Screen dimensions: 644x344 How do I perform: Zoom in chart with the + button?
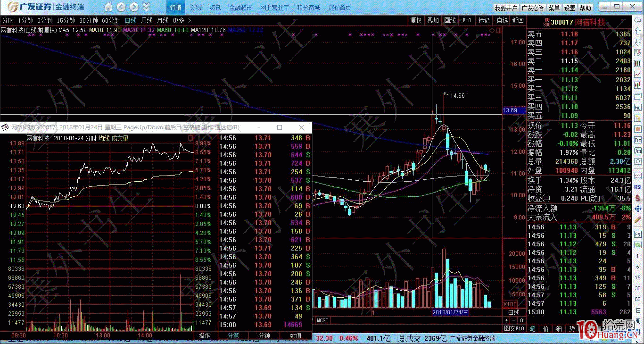506,320
